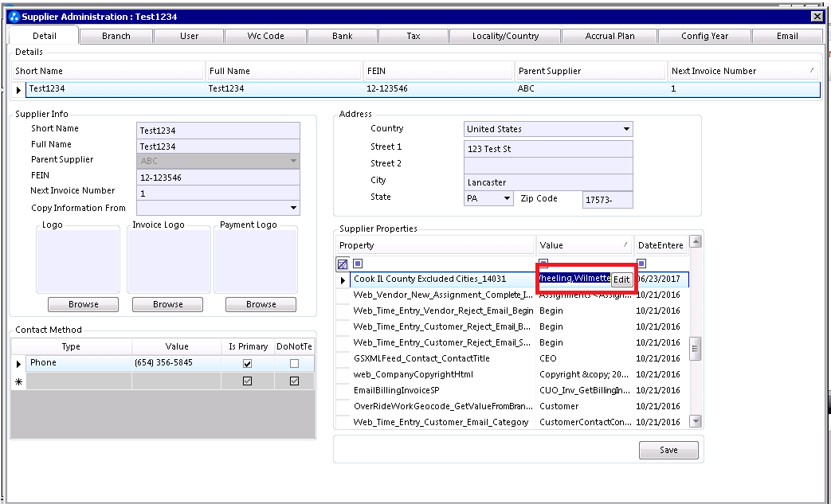Click the Short Name column header in Details
This screenshot has width=831, height=504.
108,71
